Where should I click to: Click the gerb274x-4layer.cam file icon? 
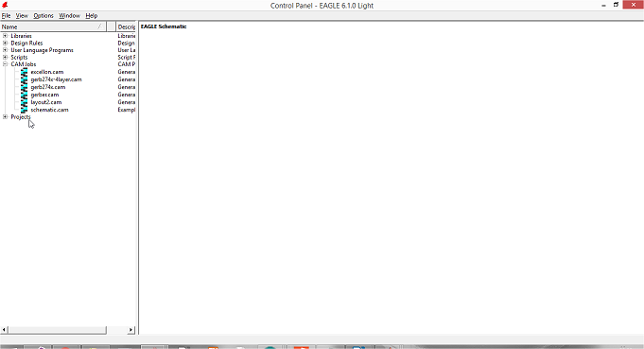(x=25, y=79)
